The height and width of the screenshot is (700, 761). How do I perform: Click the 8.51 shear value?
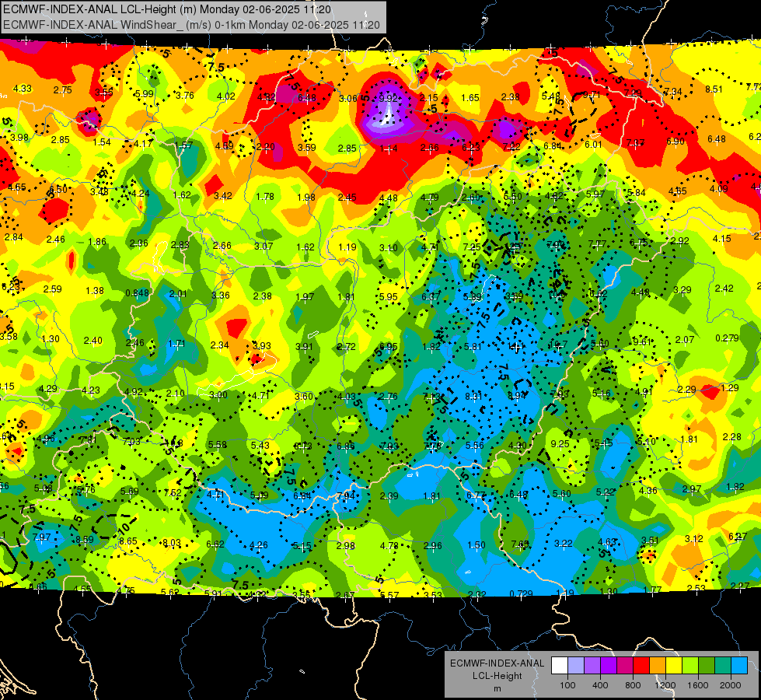tap(714, 89)
